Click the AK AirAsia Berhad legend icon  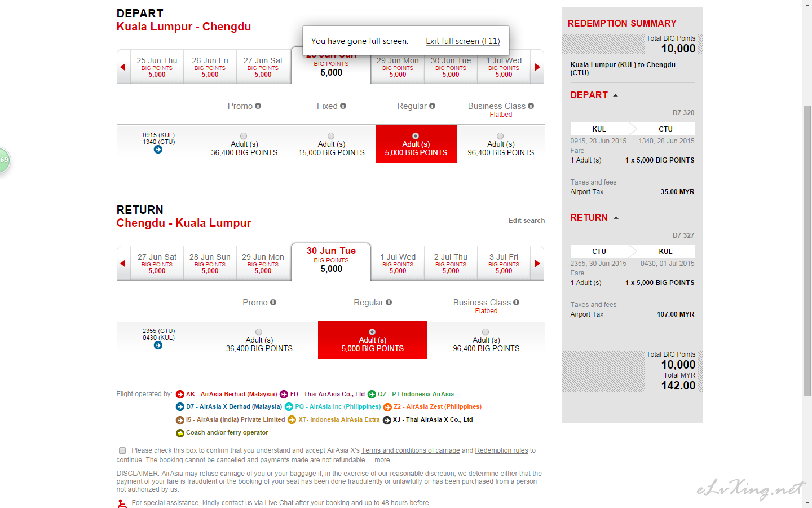[180, 395]
